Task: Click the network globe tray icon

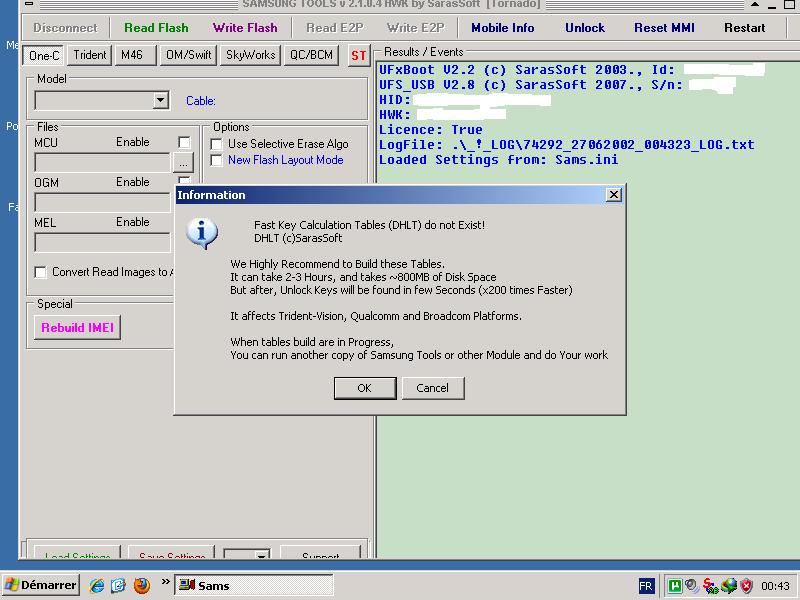Action: [x=729, y=586]
